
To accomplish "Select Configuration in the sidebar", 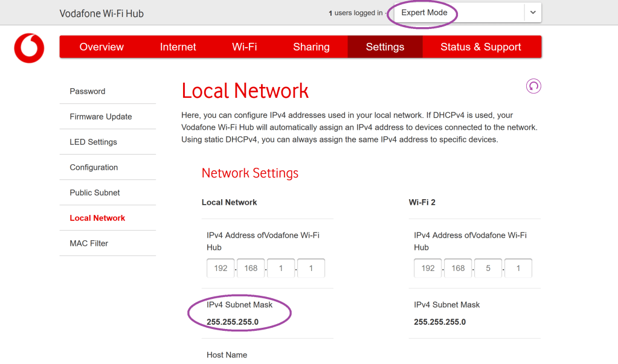I will pos(94,167).
